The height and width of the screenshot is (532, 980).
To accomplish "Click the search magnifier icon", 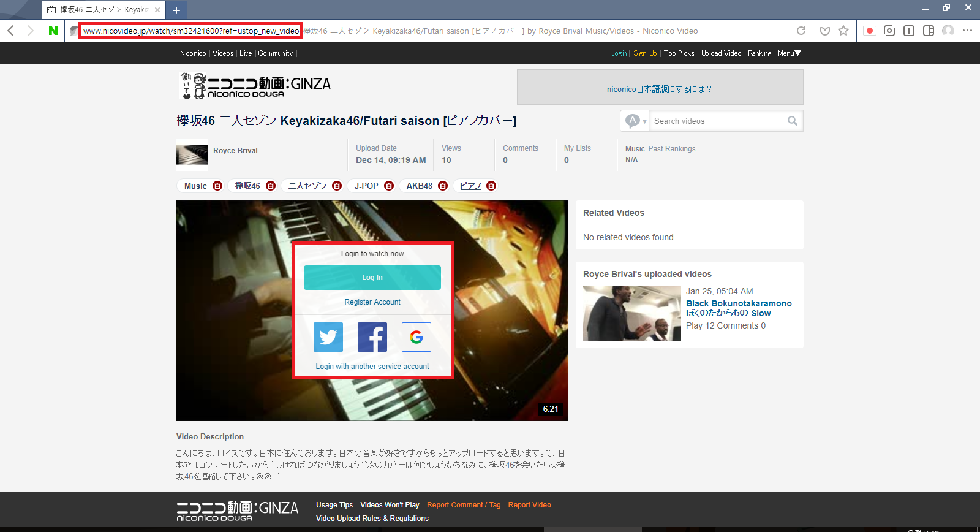I will (x=793, y=121).
